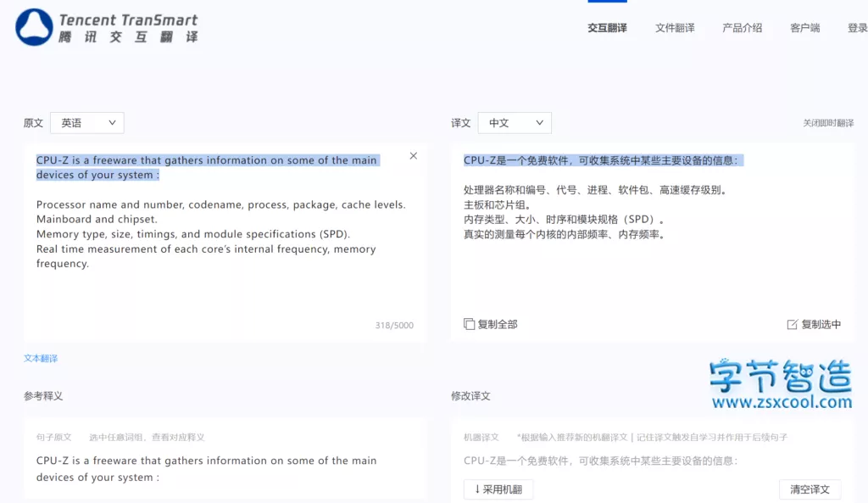Click the 登录 login link
This screenshot has height=503, width=868.
click(858, 28)
